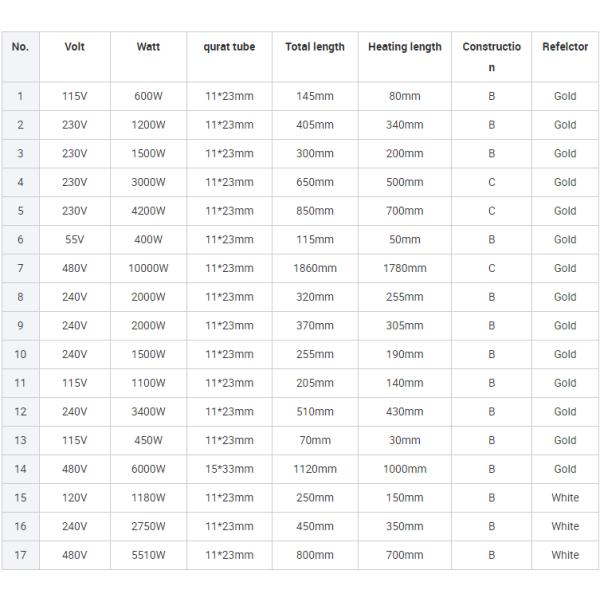600x600 pixels.
Task: Click the 1200W watt cell
Action: (x=148, y=125)
